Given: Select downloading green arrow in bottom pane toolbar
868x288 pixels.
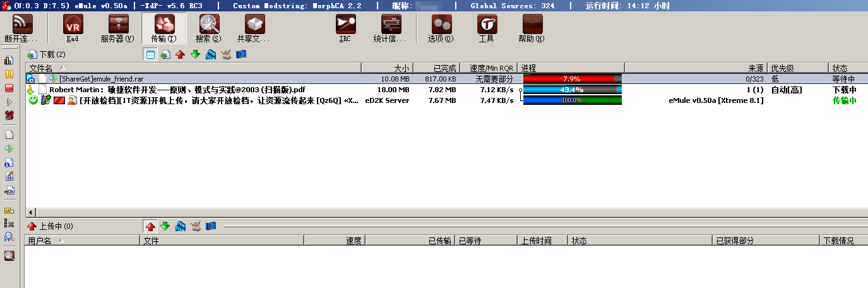Looking at the screenshot, I should (x=165, y=226).
